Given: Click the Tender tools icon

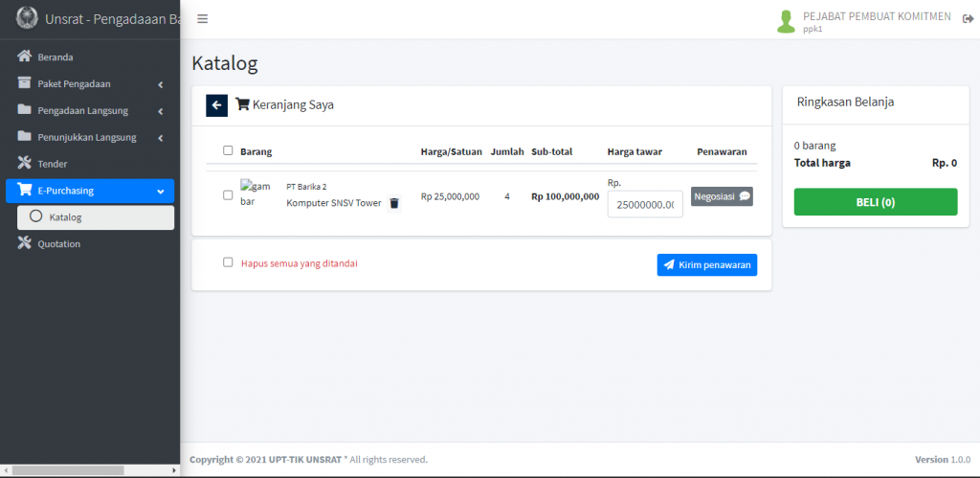Looking at the screenshot, I should pyautogui.click(x=25, y=164).
